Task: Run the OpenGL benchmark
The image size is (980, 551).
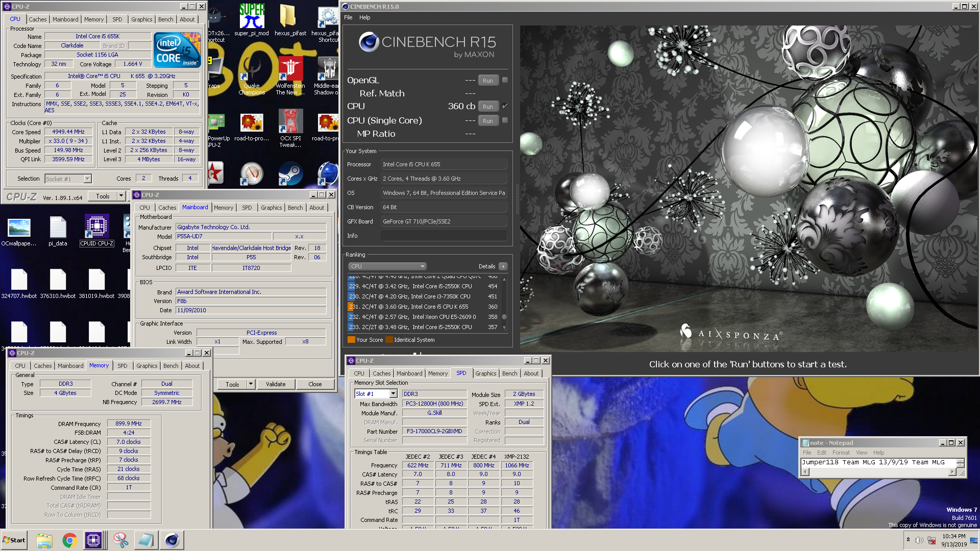Action: coord(488,81)
